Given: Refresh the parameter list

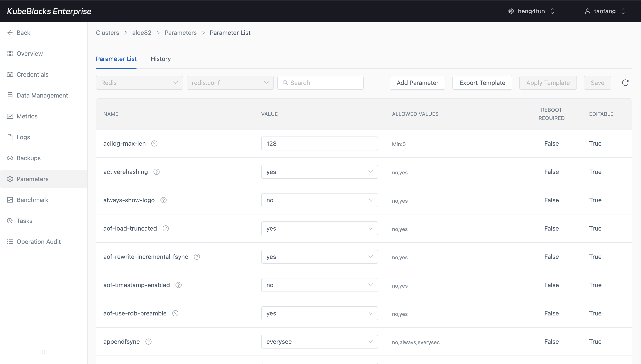Looking at the screenshot, I should [625, 83].
